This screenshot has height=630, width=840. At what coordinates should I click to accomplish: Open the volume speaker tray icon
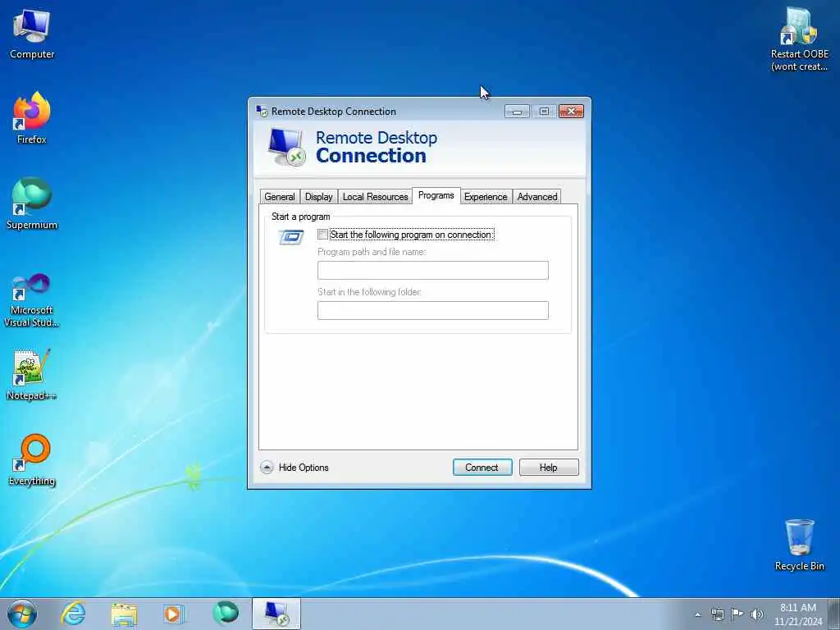pos(757,614)
